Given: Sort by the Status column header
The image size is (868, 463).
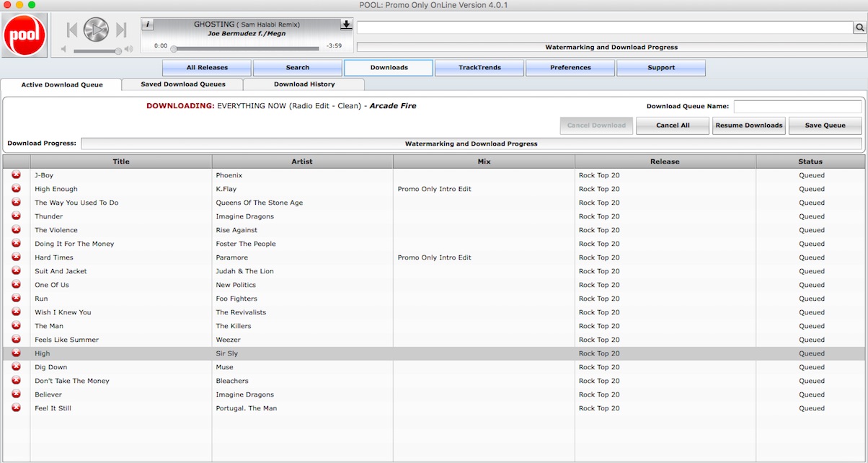Looking at the screenshot, I should 810,162.
